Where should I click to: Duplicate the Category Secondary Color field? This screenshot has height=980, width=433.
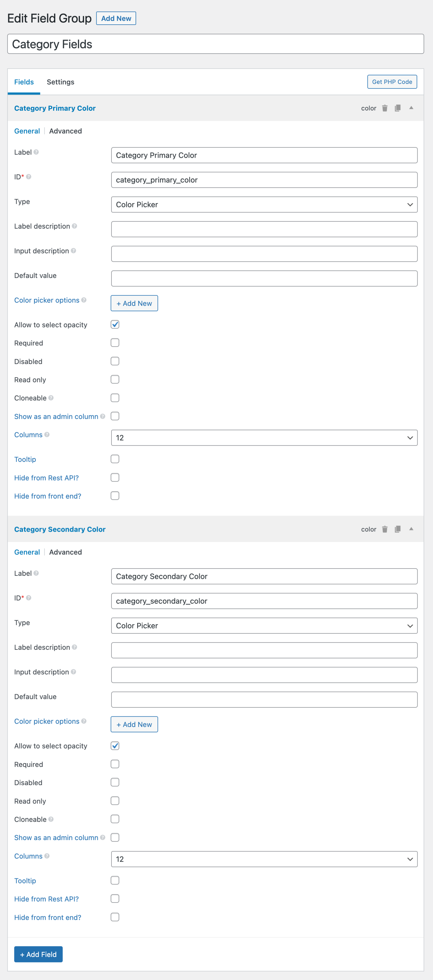pos(397,529)
